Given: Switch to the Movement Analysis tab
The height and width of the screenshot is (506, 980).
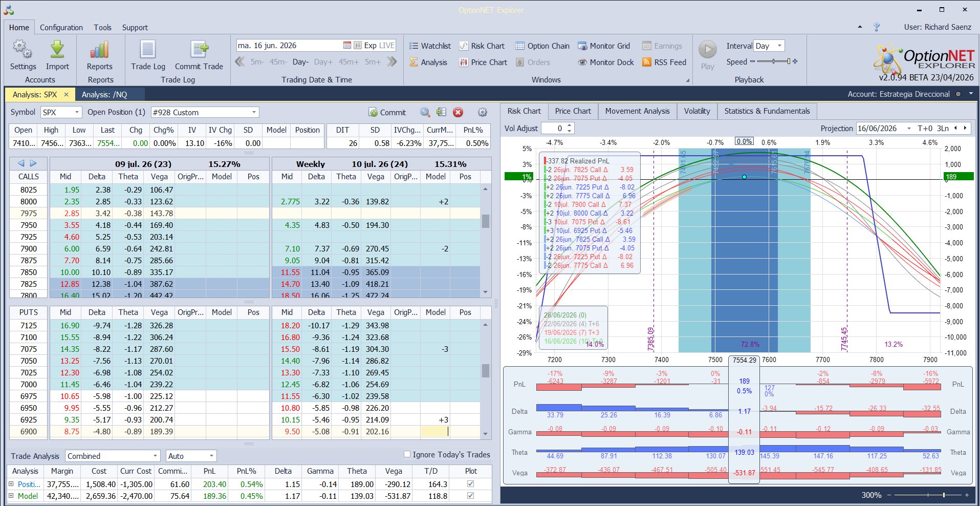Looking at the screenshot, I should [638, 111].
